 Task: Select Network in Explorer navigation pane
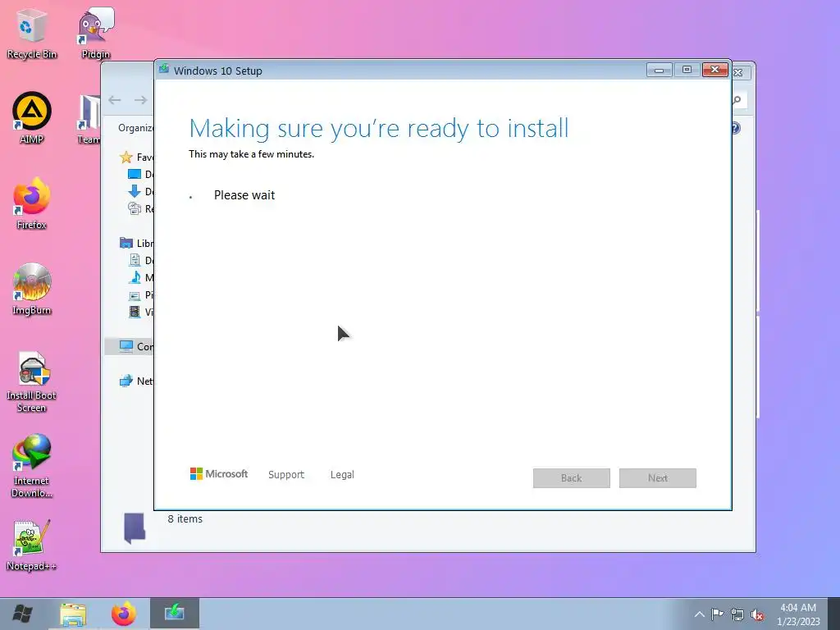[137, 381]
